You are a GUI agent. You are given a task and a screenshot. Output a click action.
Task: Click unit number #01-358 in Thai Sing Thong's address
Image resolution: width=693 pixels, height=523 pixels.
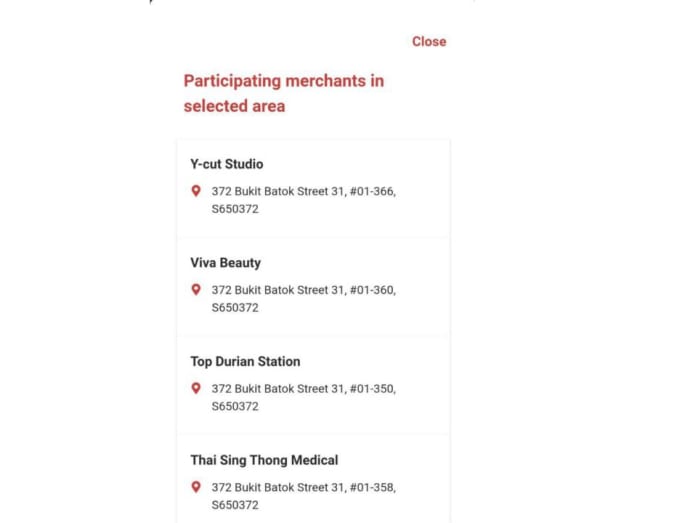coord(371,488)
